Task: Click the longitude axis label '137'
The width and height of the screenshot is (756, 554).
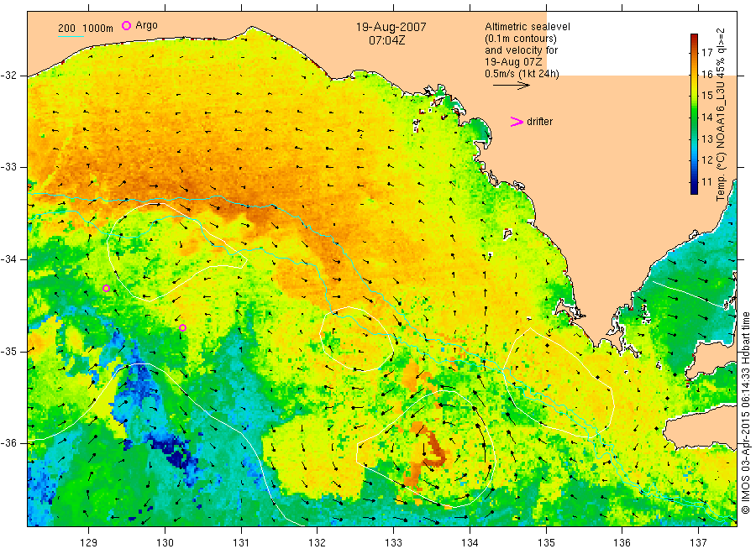Action: click(x=698, y=543)
